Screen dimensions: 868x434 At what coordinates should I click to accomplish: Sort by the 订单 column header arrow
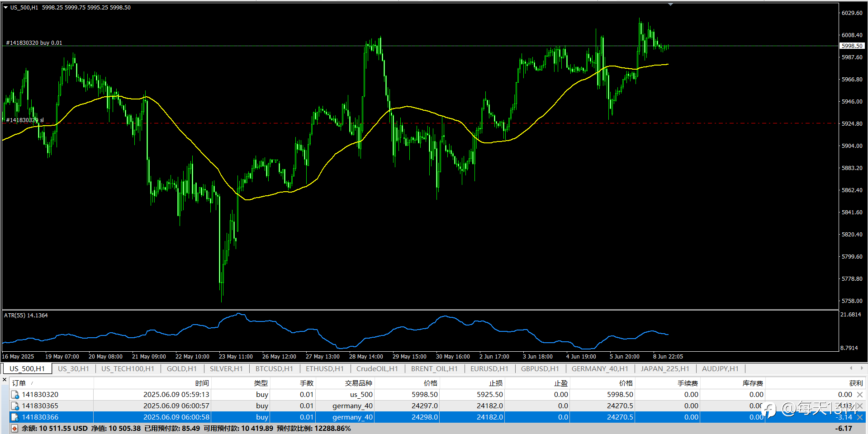(32, 383)
